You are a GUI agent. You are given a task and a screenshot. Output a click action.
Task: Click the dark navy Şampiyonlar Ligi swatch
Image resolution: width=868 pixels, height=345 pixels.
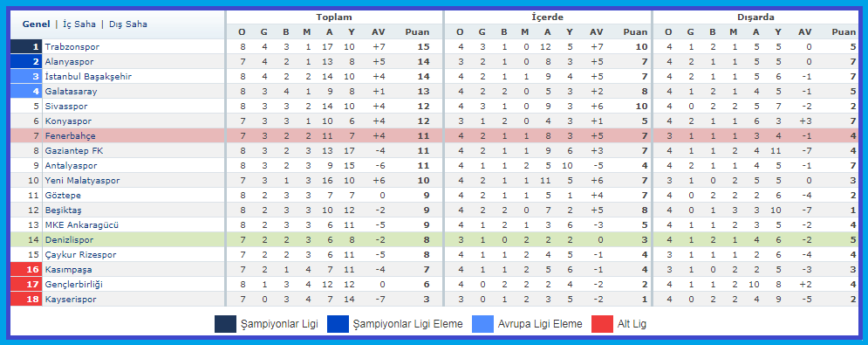coord(225,324)
